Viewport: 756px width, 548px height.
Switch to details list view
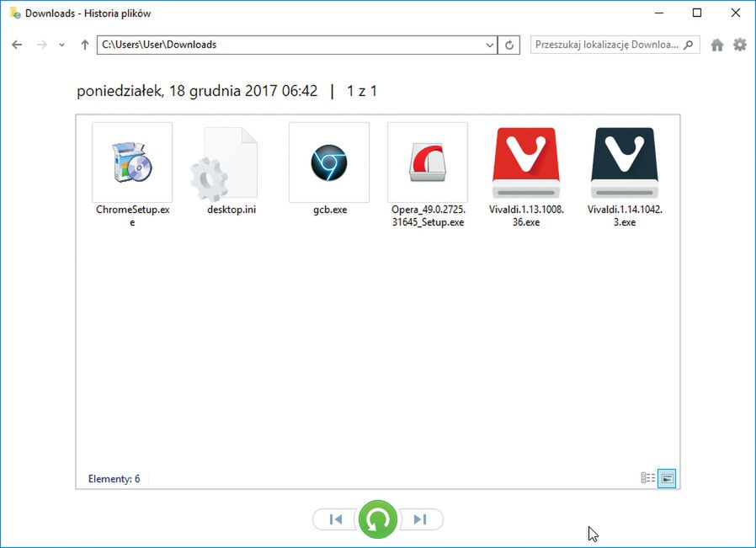point(648,477)
